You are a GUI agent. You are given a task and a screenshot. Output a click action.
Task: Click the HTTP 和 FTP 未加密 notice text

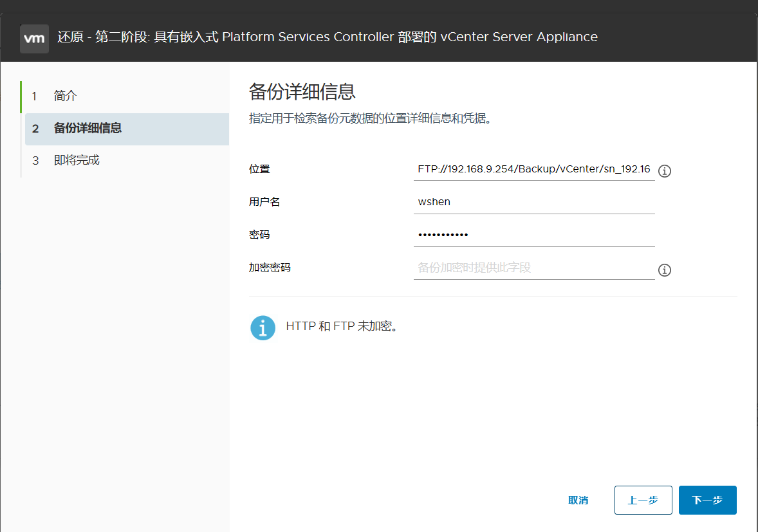[342, 326]
